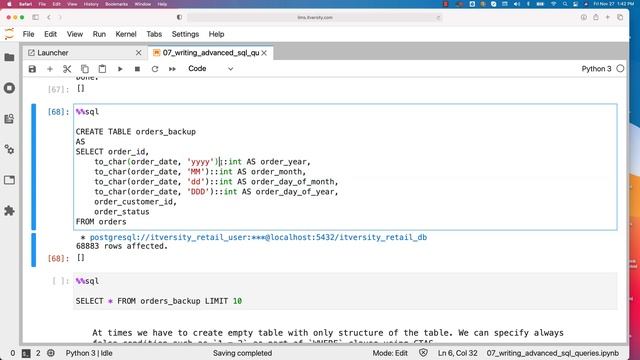Open the Extension Manager puzzle icon
Viewport: 640px width, 360px height.
pos(9,211)
